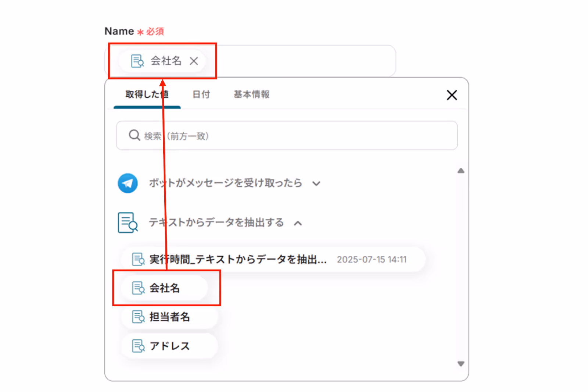The height and width of the screenshot is (392, 588).
Task: Switch to the 日付 tab
Action: (x=201, y=95)
